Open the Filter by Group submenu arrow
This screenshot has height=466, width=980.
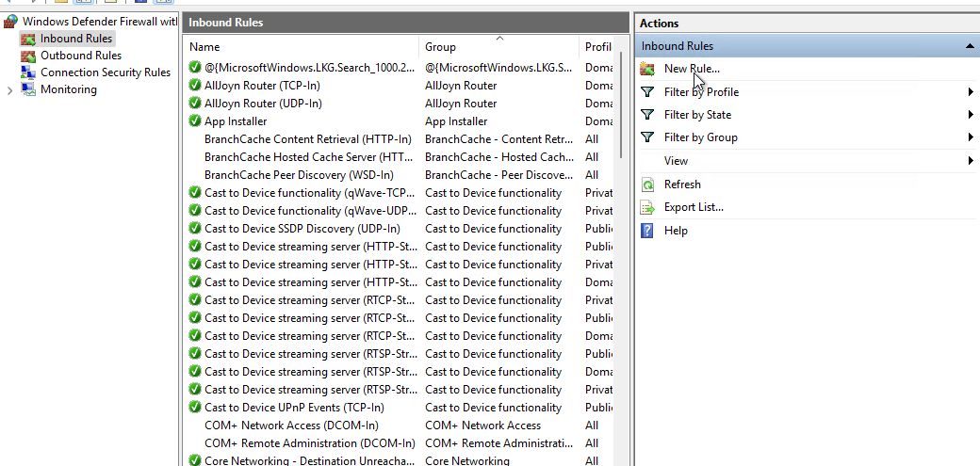click(971, 137)
